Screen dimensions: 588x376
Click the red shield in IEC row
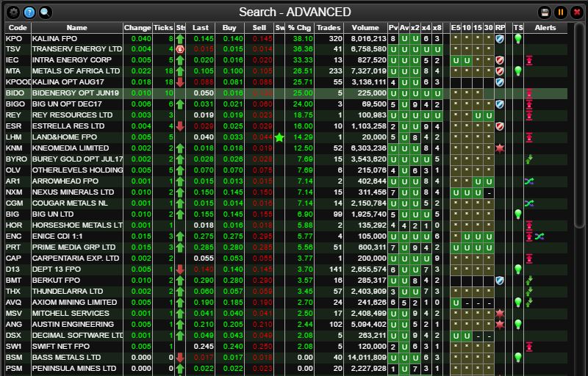[x=500, y=60]
